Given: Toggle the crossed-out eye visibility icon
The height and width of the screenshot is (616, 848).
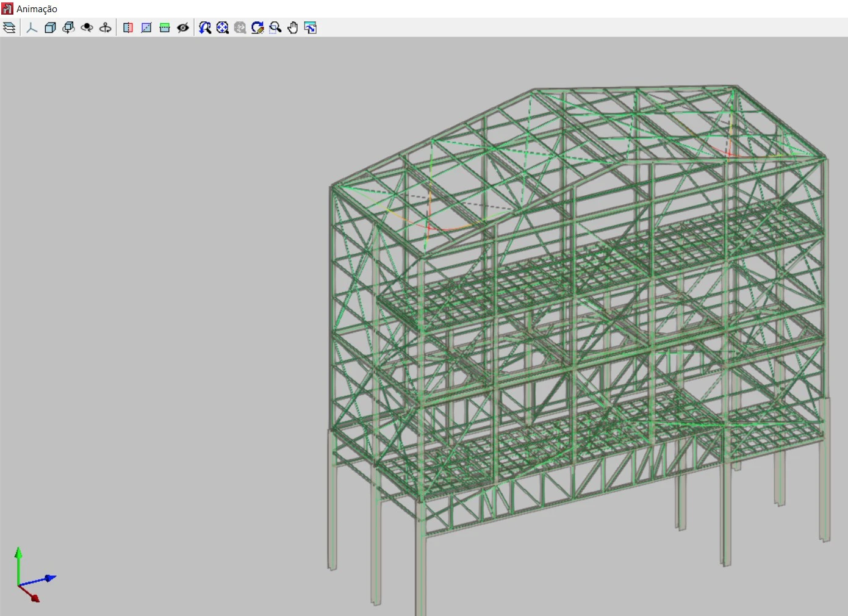Looking at the screenshot, I should click(x=182, y=27).
